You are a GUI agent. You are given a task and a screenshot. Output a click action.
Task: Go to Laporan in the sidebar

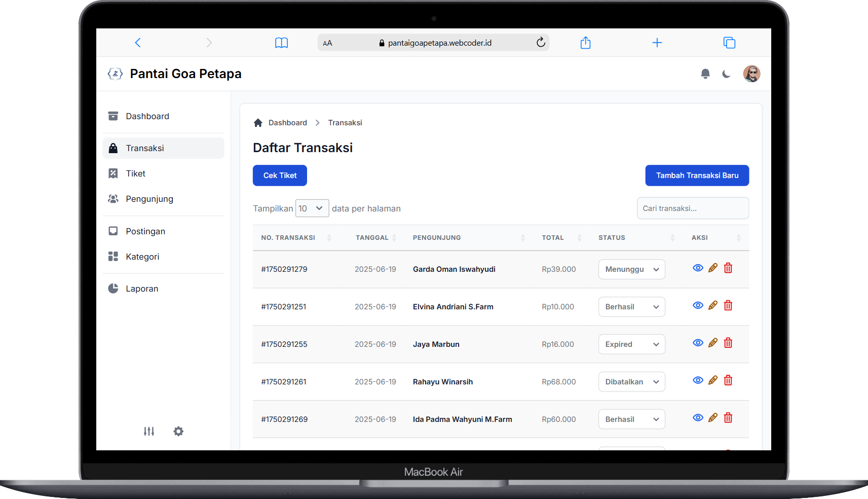pos(163,289)
